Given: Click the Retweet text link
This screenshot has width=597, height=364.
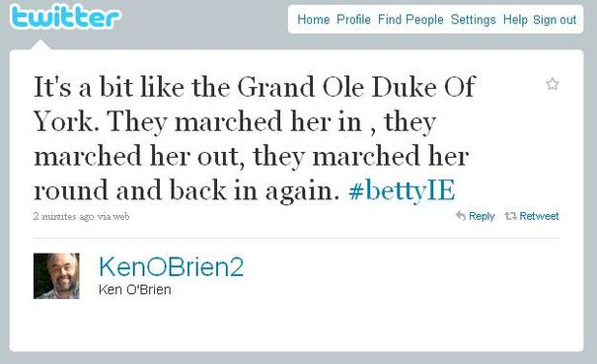Looking at the screenshot, I should point(539,216).
